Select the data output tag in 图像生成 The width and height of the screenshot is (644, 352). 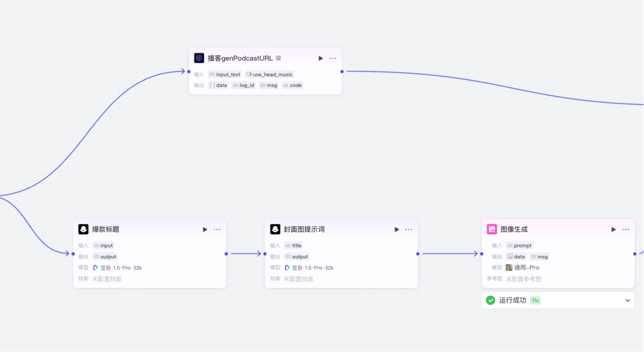516,257
